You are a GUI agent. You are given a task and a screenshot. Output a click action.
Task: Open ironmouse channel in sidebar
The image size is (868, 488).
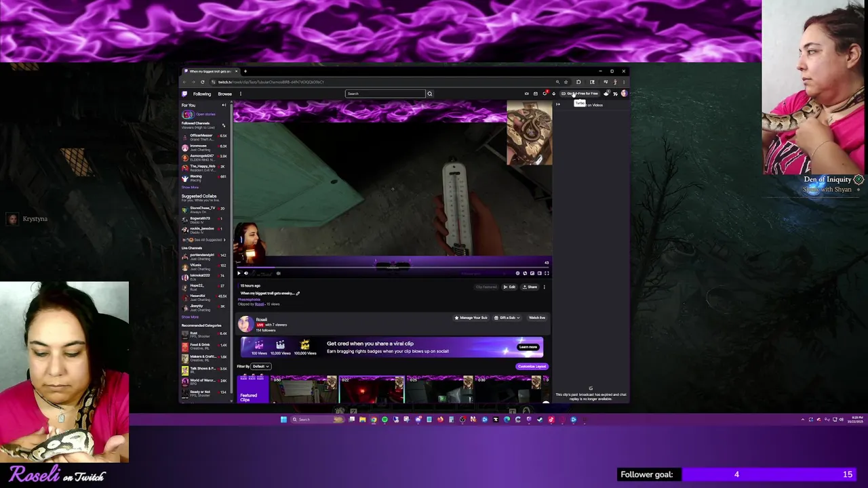pos(204,148)
